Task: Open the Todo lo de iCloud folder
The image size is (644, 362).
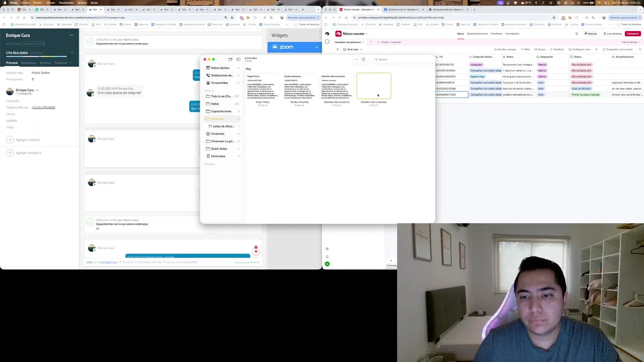Action: tap(221, 96)
